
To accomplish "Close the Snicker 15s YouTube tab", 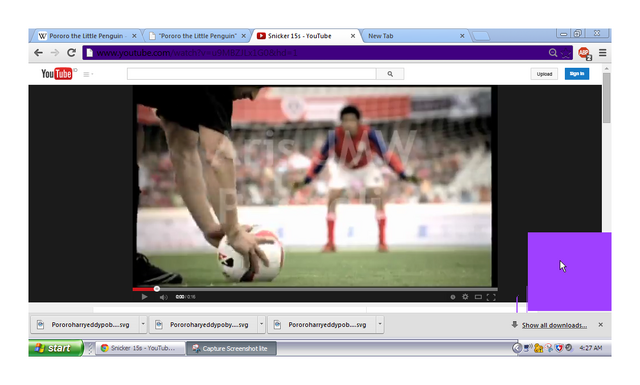I will 353,36.
